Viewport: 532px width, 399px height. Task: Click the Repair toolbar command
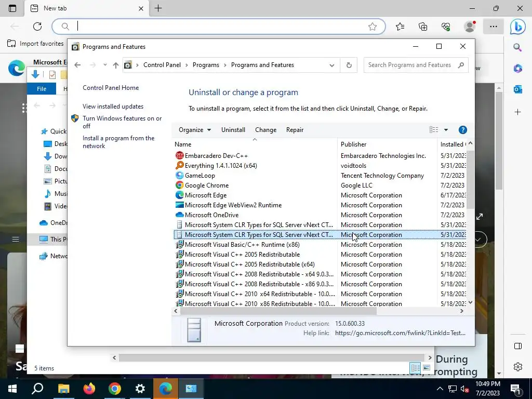295,130
